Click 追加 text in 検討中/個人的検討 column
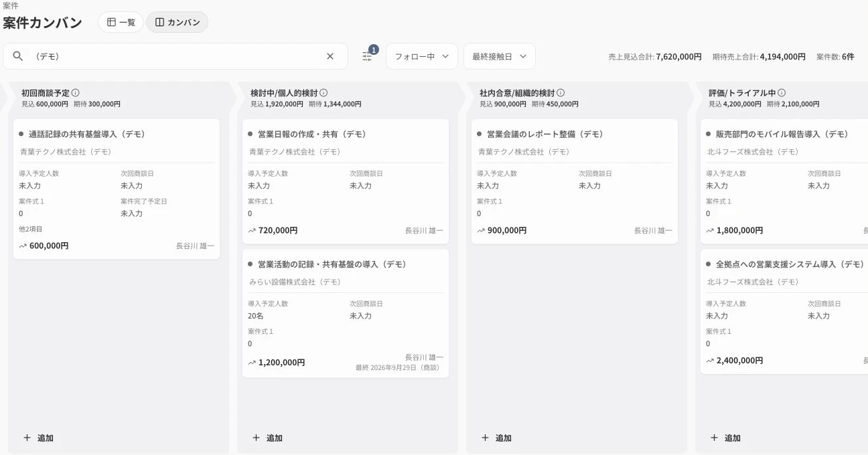The width and height of the screenshot is (868, 455). (275, 438)
